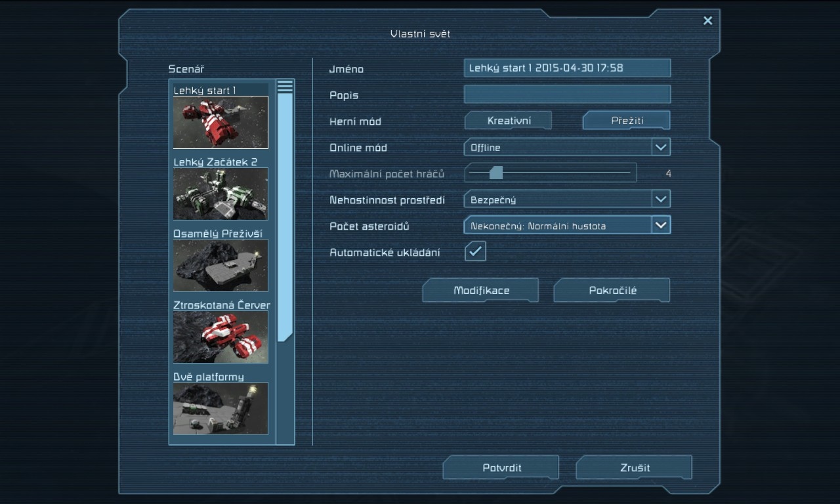Confirm with the Potvrdit button
Screen dimensions: 840x504
[x=501, y=467]
